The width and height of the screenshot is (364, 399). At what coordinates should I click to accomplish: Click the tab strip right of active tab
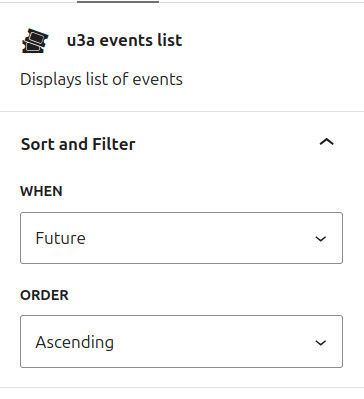(261, 2)
